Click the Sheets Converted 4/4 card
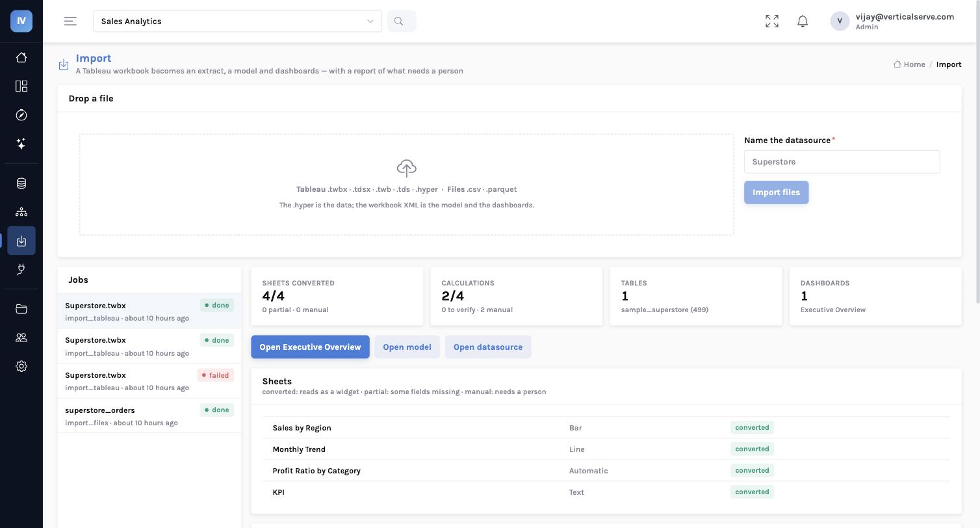980x528 pixels. tap(337, 296)
